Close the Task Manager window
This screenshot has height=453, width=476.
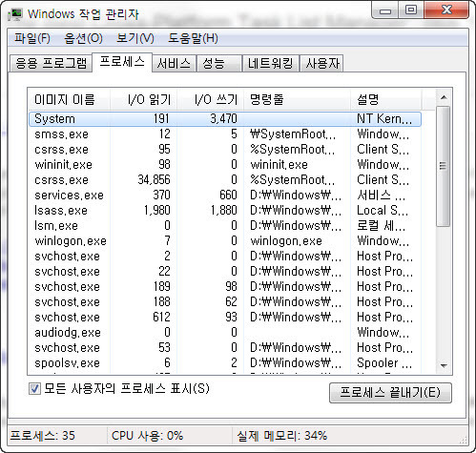446,10
